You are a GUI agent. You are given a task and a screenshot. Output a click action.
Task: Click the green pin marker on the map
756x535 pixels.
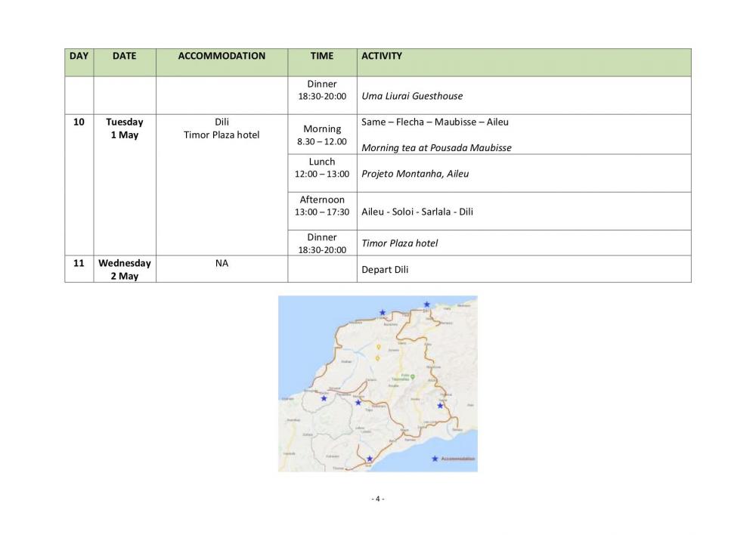(x=412, y=376)
